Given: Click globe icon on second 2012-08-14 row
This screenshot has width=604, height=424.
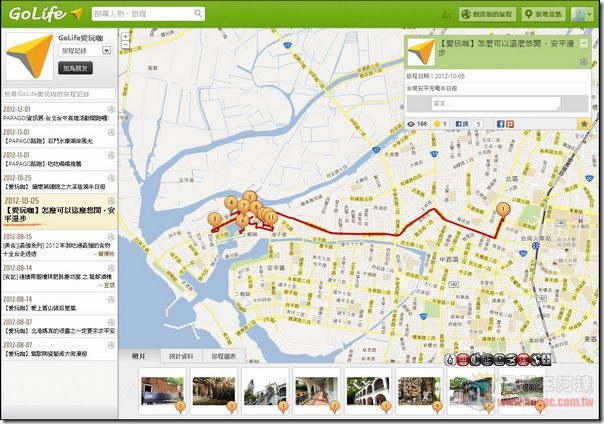Looking at the screenshot, I should (111, 299).
